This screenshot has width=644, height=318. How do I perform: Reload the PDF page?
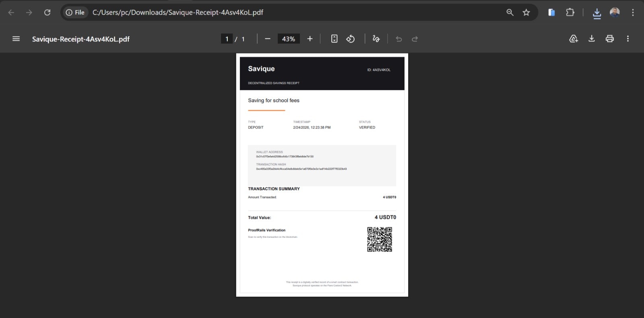47,12
